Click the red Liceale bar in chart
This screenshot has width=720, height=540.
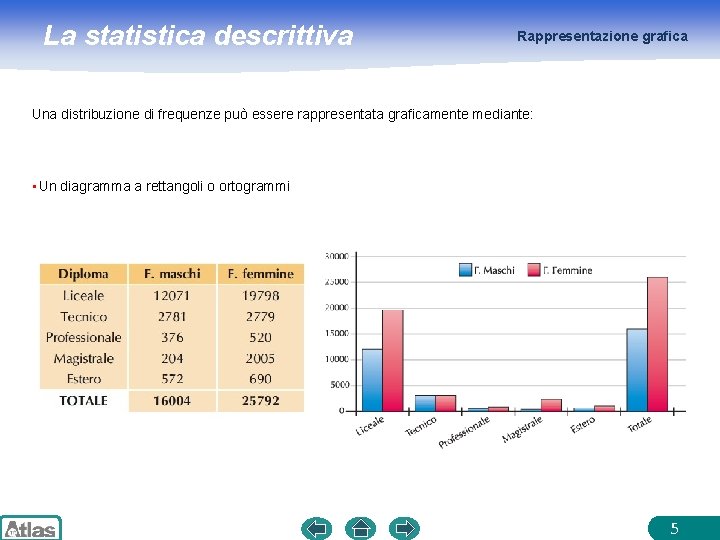point(393,361)
